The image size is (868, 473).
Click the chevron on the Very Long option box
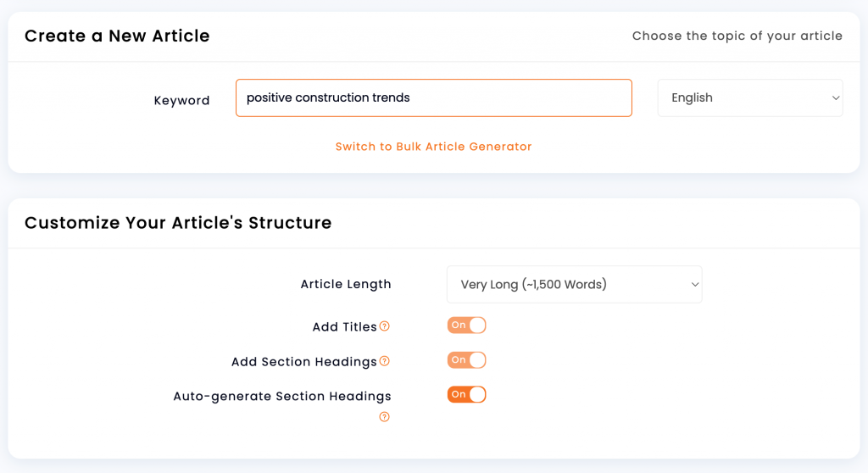click(x=695, y=285)
